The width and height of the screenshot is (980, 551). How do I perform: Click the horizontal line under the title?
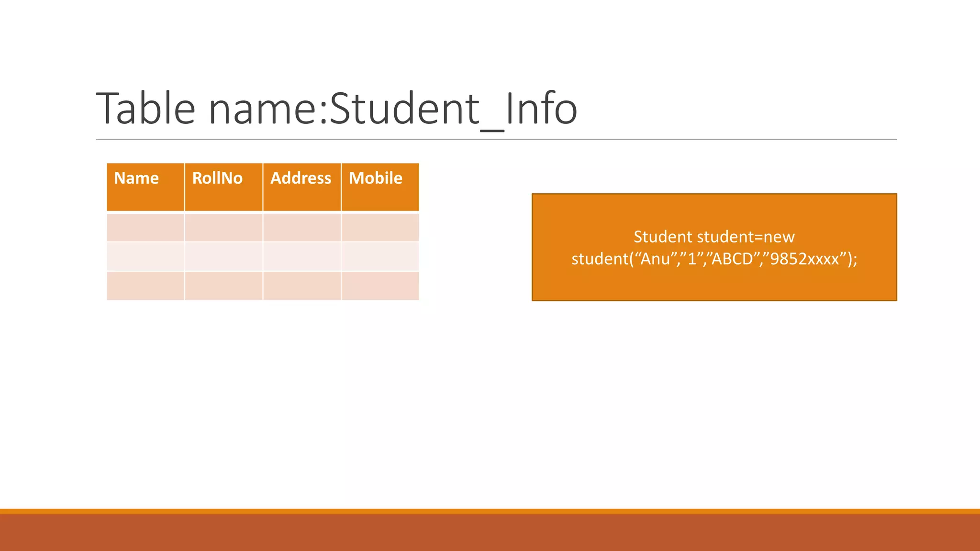tap(496, 140)
